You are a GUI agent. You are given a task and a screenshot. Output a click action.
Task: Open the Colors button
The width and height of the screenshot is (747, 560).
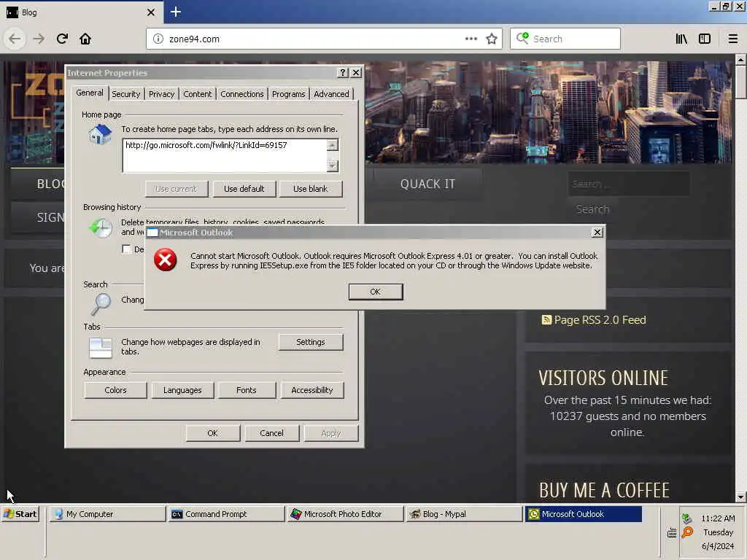click(x=115, y=390)
